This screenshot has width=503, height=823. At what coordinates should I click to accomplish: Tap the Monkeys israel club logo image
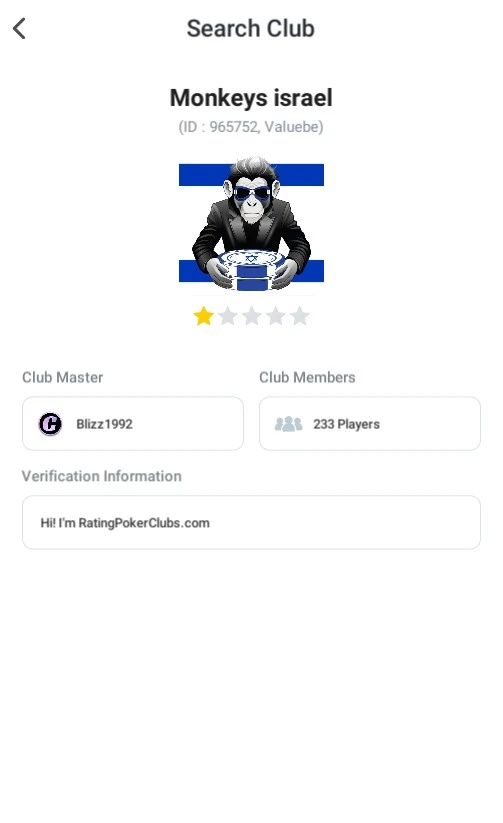click(252, 224)
